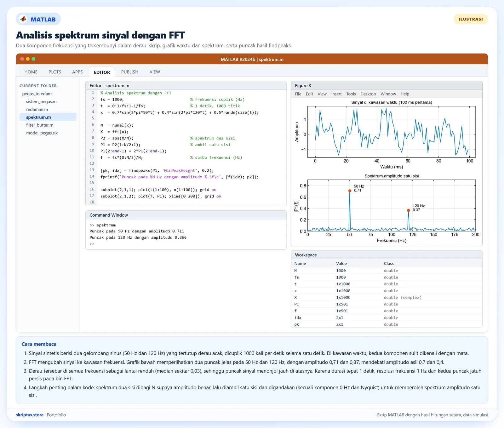
Task: Open the View menu in Figure 3
Action: [322, 94]
